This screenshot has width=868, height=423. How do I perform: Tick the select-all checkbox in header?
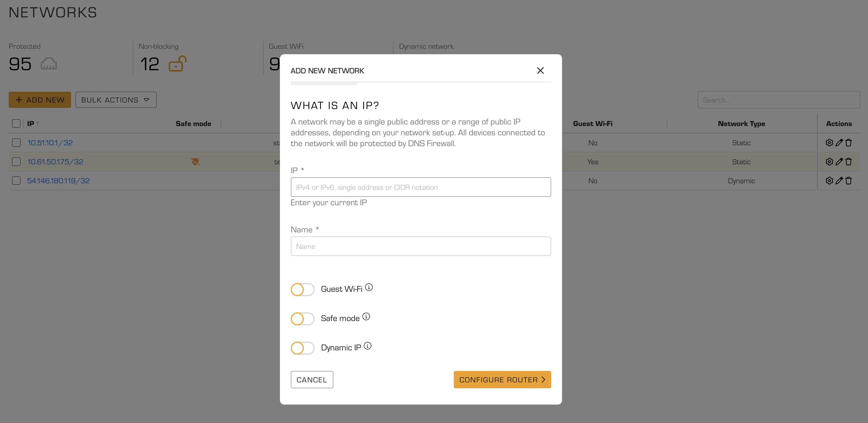point(16,124)
